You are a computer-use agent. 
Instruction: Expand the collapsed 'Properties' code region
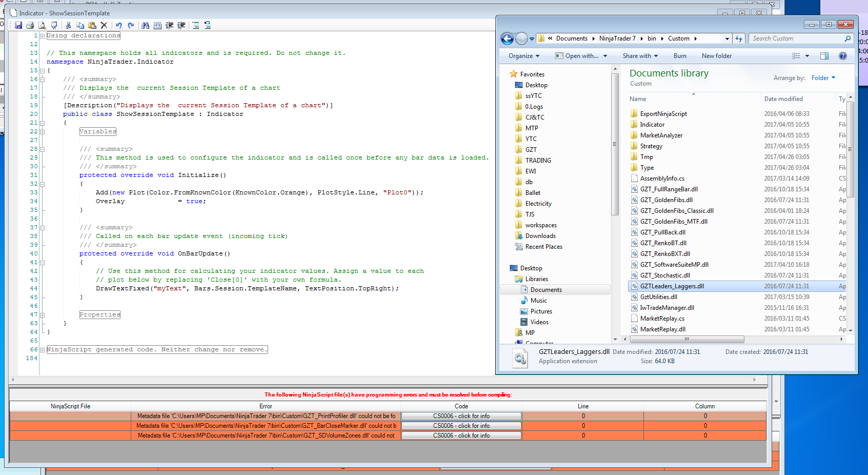[x=42, y=315]
